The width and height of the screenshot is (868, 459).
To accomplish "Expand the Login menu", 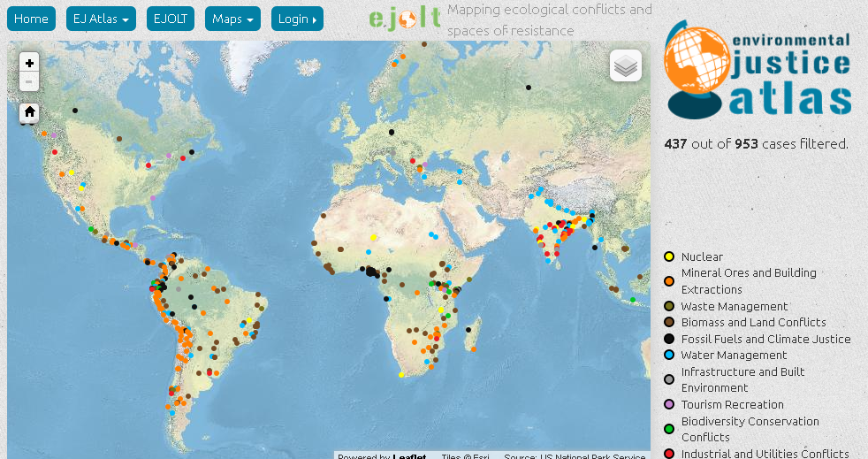I will [297, 19].
